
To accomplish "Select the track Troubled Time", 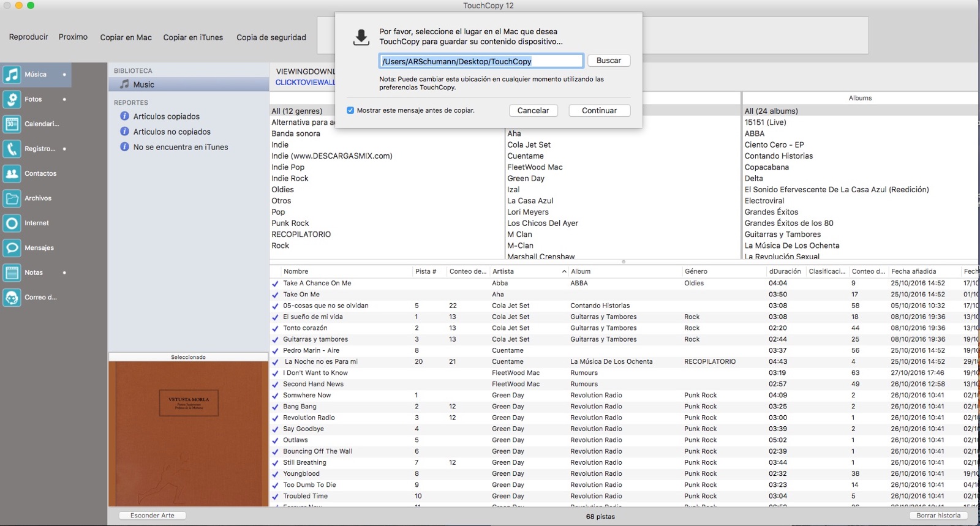I will point(305,497).
